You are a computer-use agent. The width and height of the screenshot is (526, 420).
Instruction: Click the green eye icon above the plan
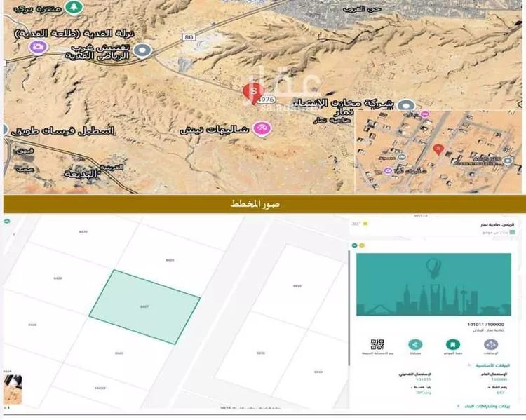7,221
